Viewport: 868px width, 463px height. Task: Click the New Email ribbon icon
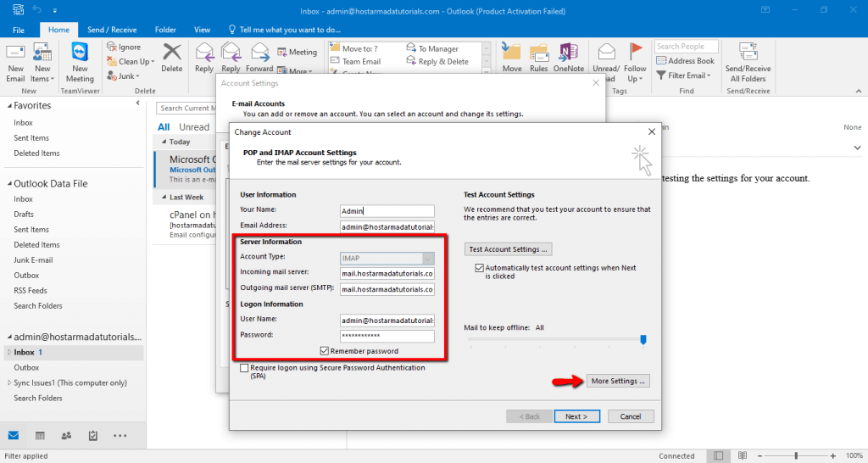click(15, 53)
